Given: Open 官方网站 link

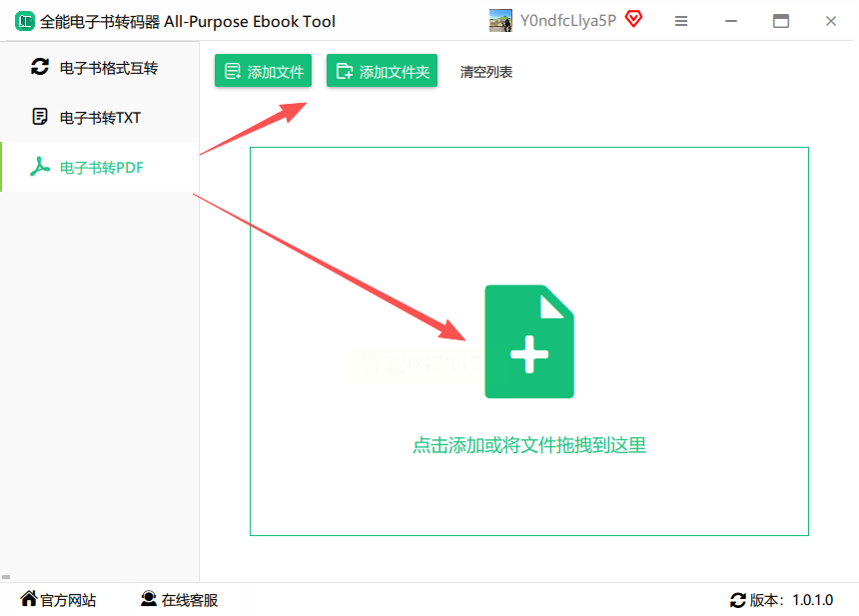Looking at the screenshot, I should click(58, 600).
